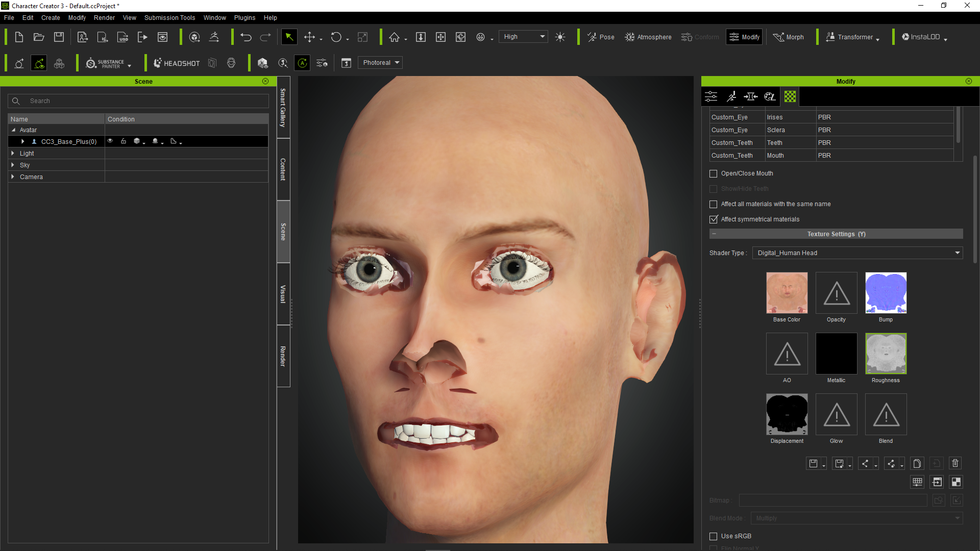Expand the Sky tree node
The width and height of the screenshot is (980, 551).
[x=13, y=165]
